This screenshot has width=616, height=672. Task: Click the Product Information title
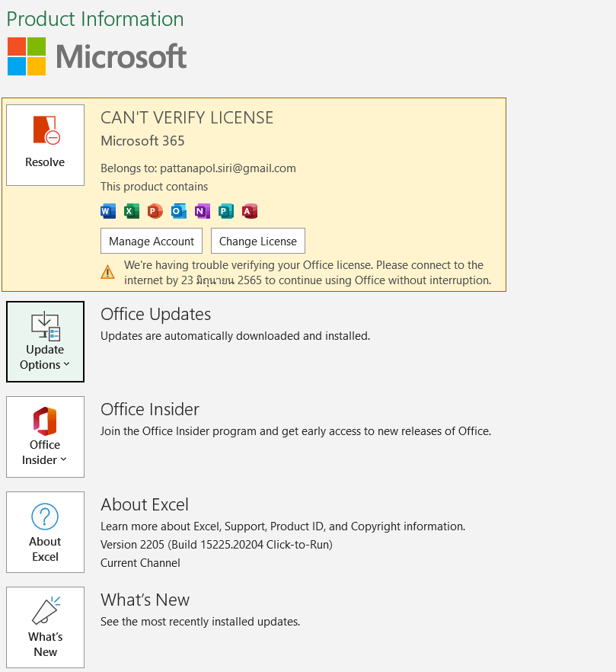click(x=95, y=19)
